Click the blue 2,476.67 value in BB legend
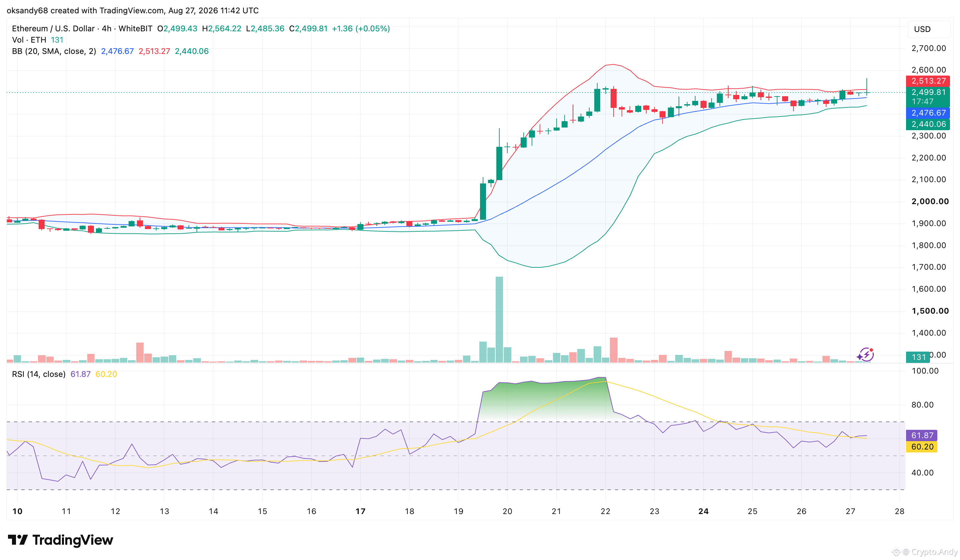Viewport: 960px width, 560px height. point(117,51)
